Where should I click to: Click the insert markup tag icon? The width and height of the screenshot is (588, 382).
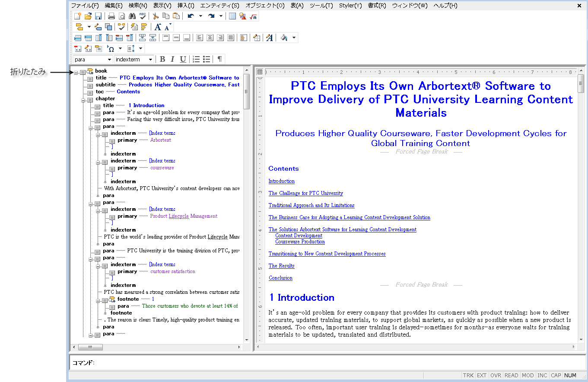point(79,27)
